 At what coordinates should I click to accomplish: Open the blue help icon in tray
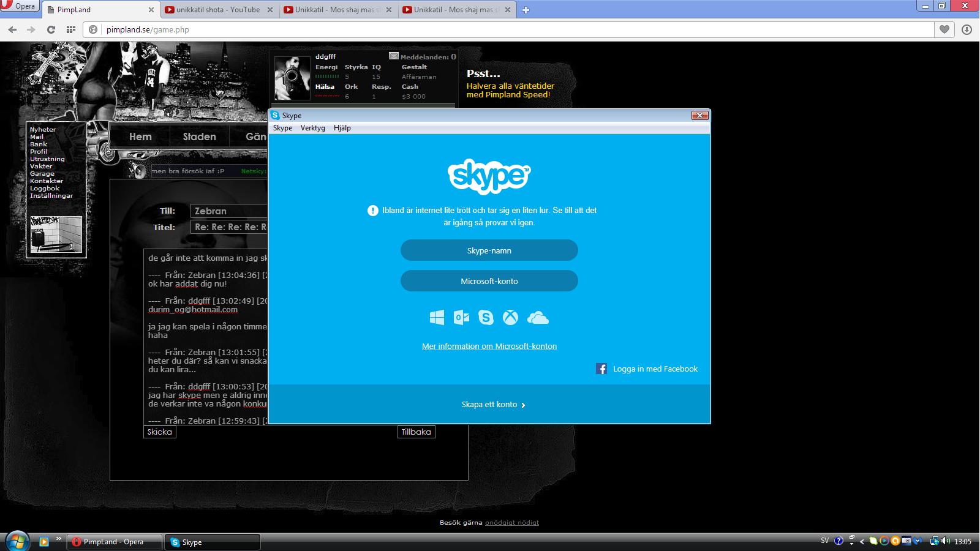(839, 541)
